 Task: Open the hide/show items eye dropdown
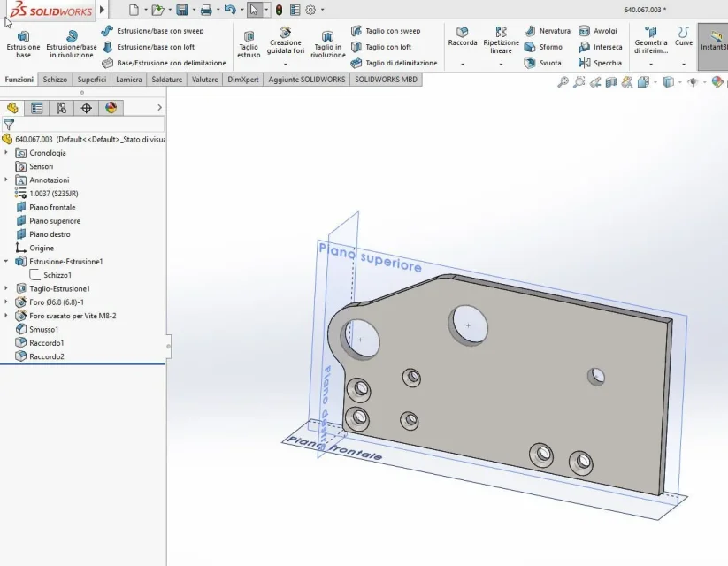pyautogui.click(x=704, y=82)
